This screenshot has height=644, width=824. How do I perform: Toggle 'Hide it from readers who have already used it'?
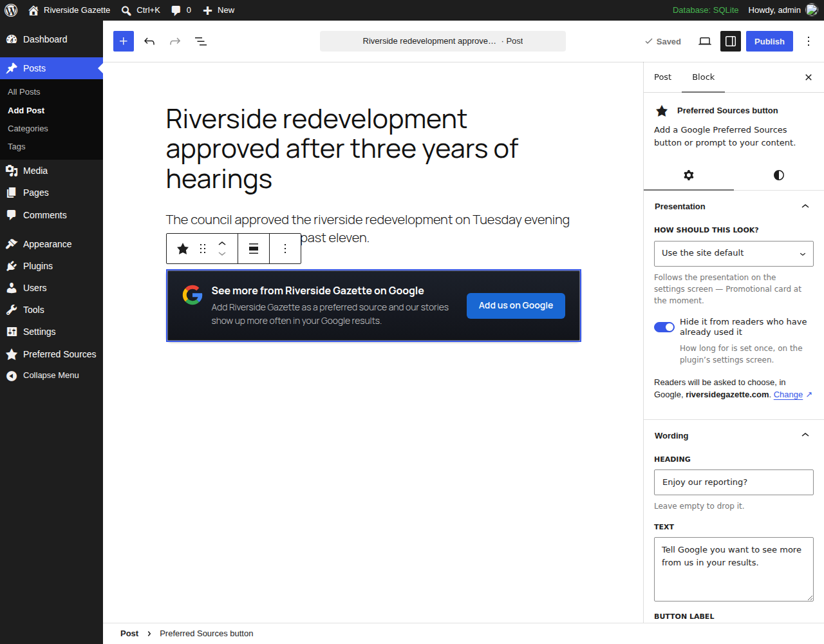(x=664, y=327)
